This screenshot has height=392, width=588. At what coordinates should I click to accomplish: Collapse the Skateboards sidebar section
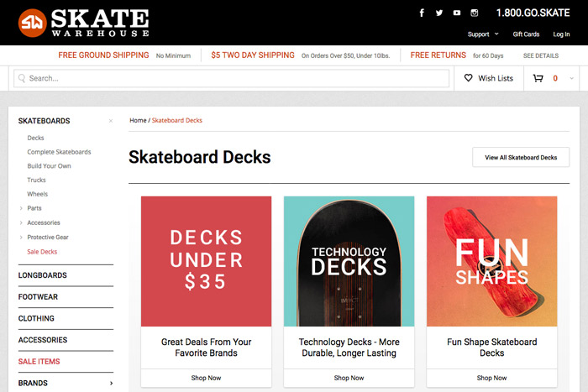[110, 121]
